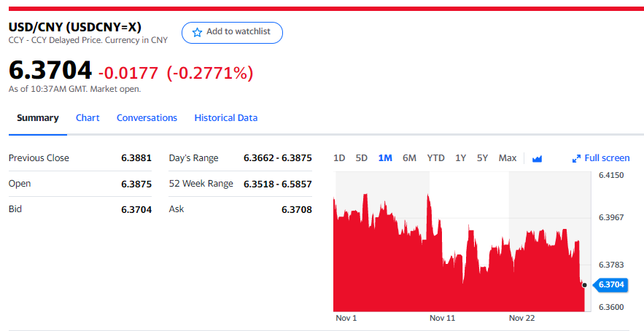Set the chart range to 5D

click(x=361, y=158)
